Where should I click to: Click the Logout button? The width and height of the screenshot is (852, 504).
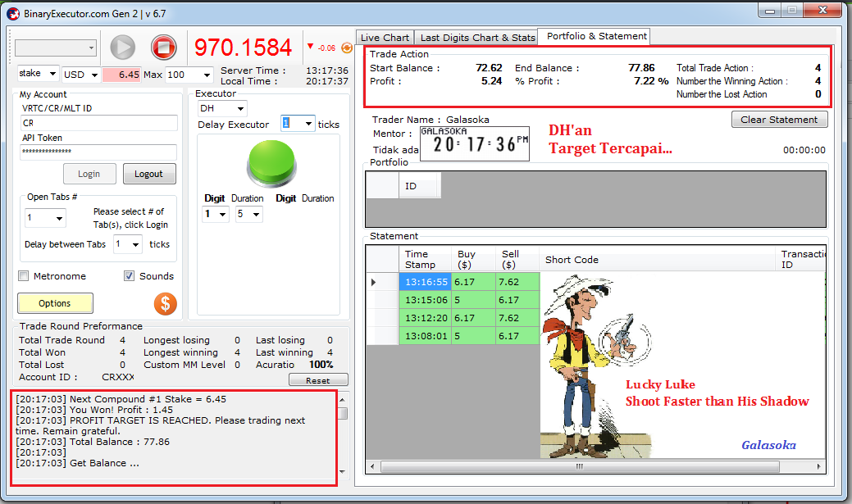tap(149, 174)
